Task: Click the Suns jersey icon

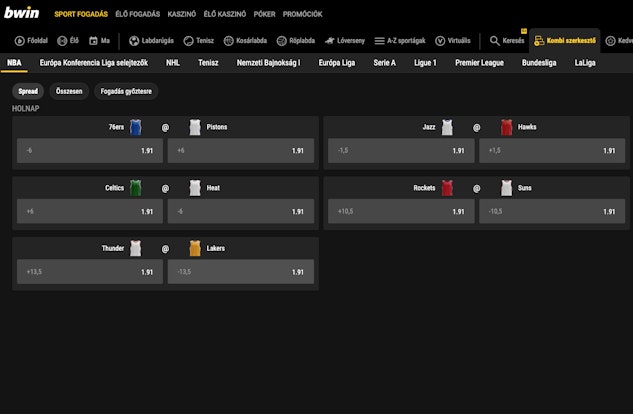Action: [x=507, y=188]
